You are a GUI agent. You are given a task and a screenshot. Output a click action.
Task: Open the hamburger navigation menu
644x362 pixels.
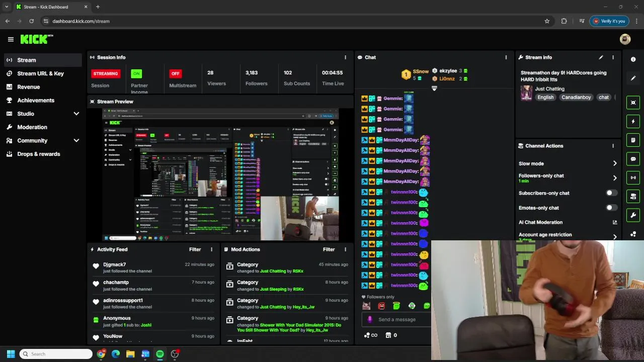click(11, 39)
